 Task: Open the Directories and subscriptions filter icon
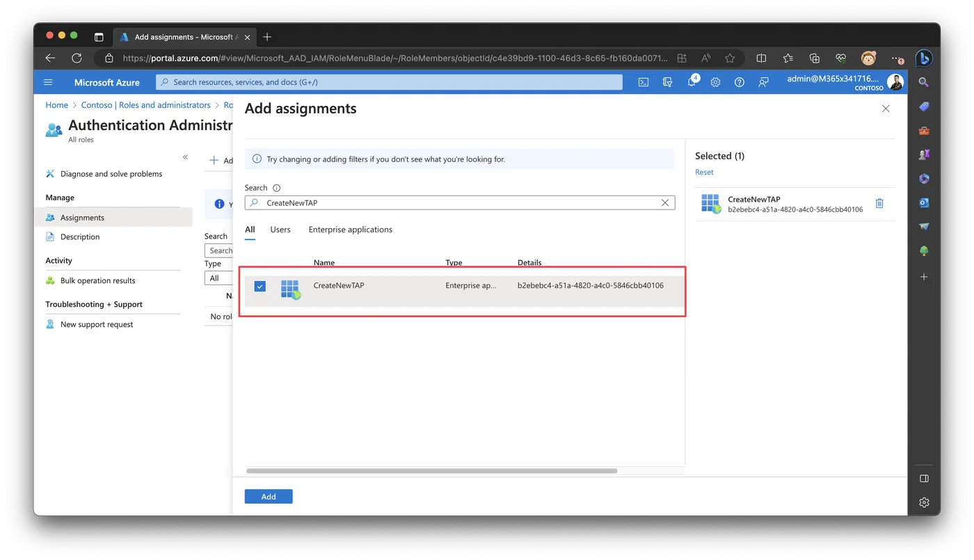(668, 82)
